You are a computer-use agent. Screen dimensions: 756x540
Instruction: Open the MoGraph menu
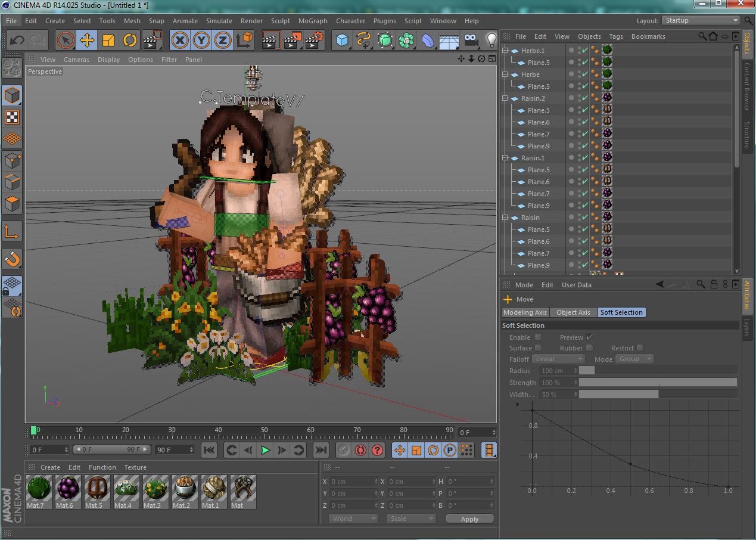point(313,21)
